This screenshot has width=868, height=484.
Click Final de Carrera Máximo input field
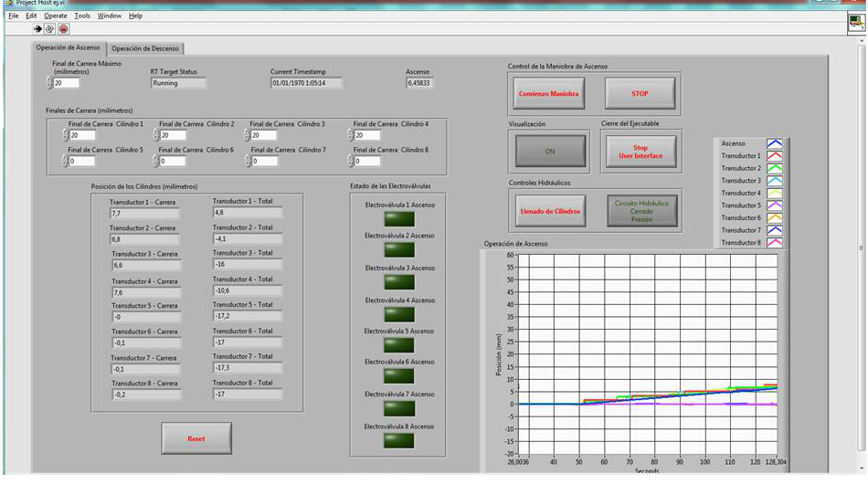66,83
